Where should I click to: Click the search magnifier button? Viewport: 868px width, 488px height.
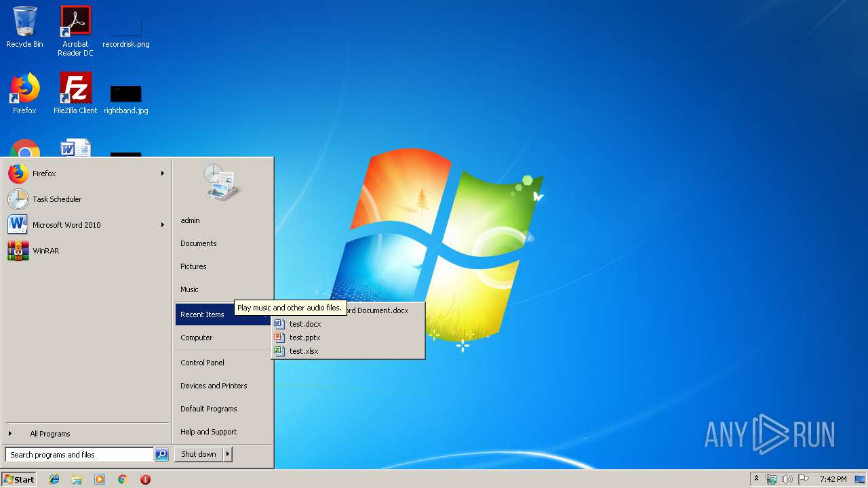(161, 455)
